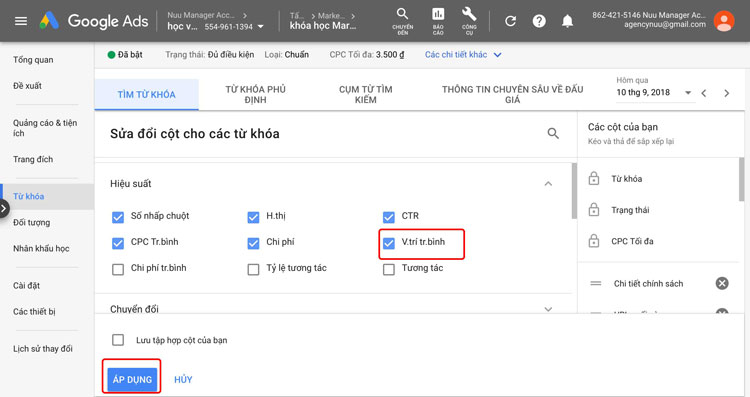Go to next date range arrow
This screenshot has height=397, width=750.
(727, 93)
